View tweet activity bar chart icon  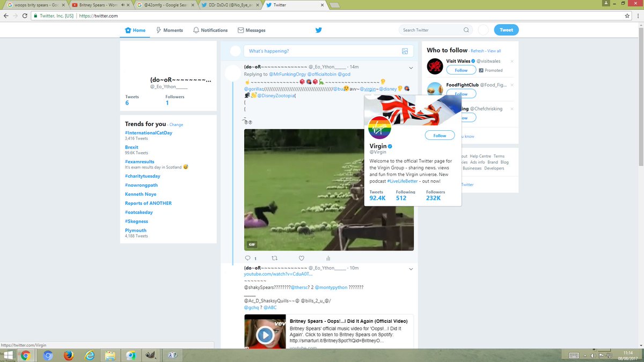tap(328, 258)
